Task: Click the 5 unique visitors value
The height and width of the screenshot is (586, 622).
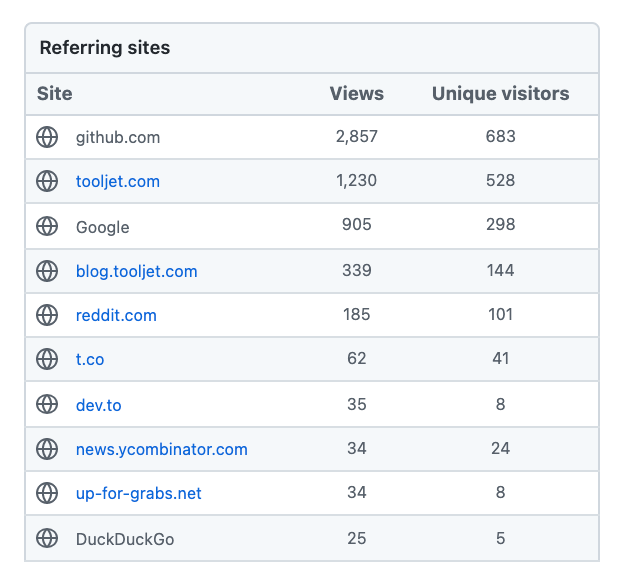Action: pyautogui.click(x=501, y=538)
